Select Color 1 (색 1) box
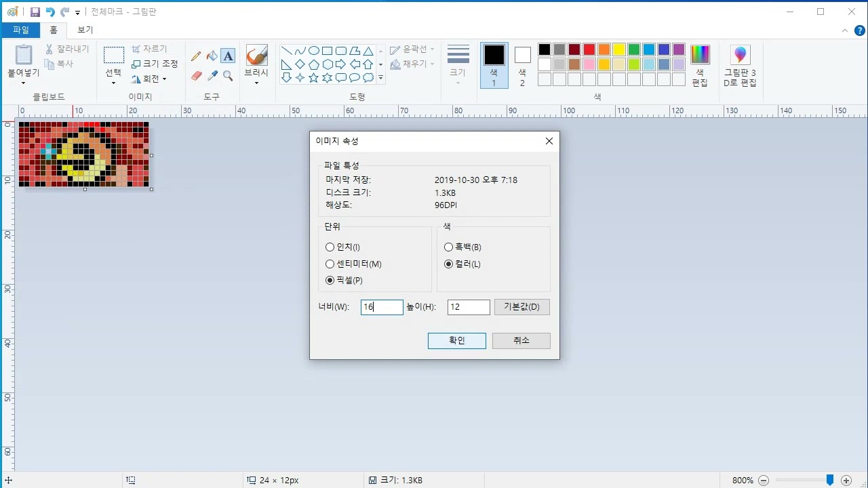Image resolution: width=868 pixels, height=488 pixels. pyautogui.click(x=494, y=66)
